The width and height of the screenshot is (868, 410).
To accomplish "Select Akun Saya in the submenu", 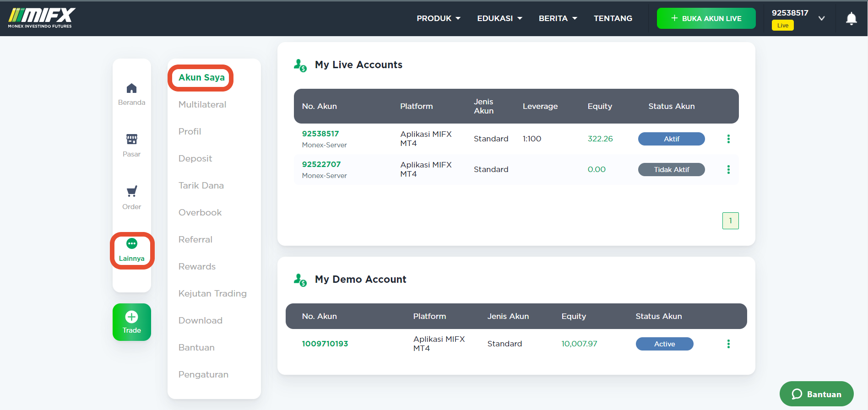I will pyautogui.click(x=201, y=77).
